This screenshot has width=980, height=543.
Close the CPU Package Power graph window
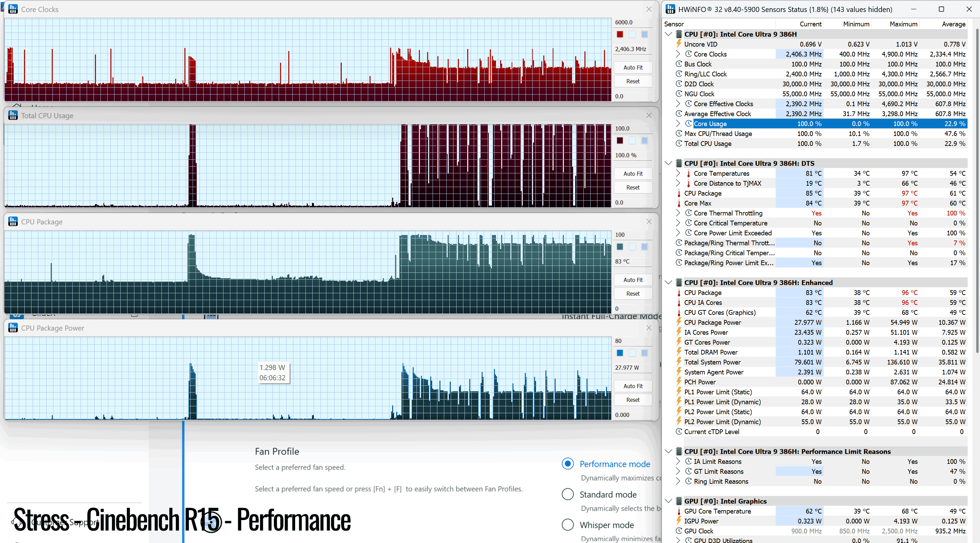coord(649,328)
